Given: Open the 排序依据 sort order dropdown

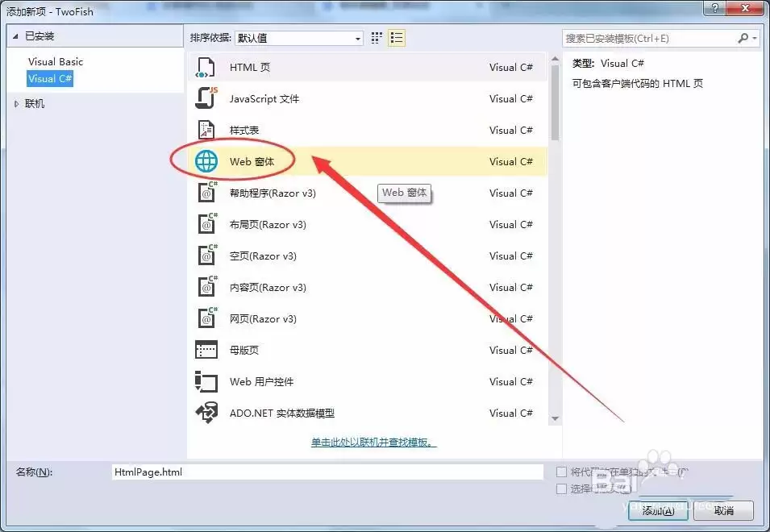Looking at the screenshot, I should [352, 37].
